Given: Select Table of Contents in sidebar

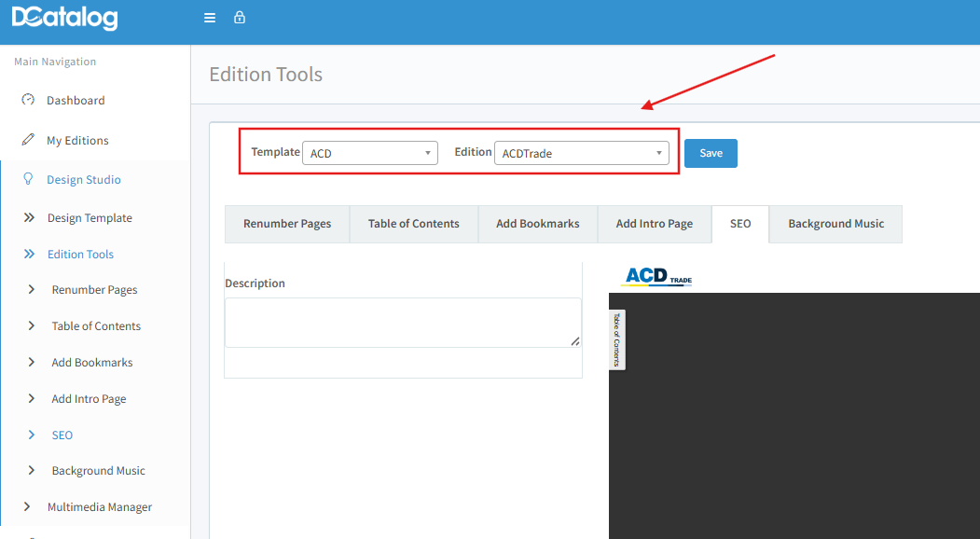Looking at the screenshot, I should [96, 326].
